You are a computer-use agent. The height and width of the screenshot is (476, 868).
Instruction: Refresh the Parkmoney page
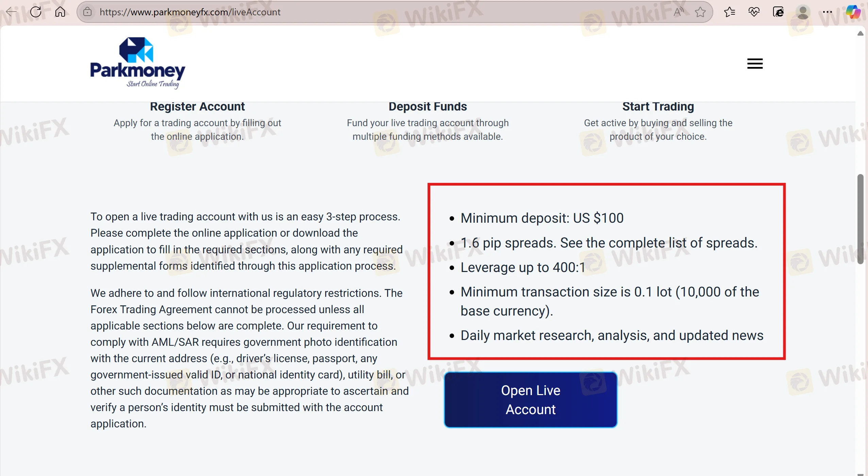36,12
